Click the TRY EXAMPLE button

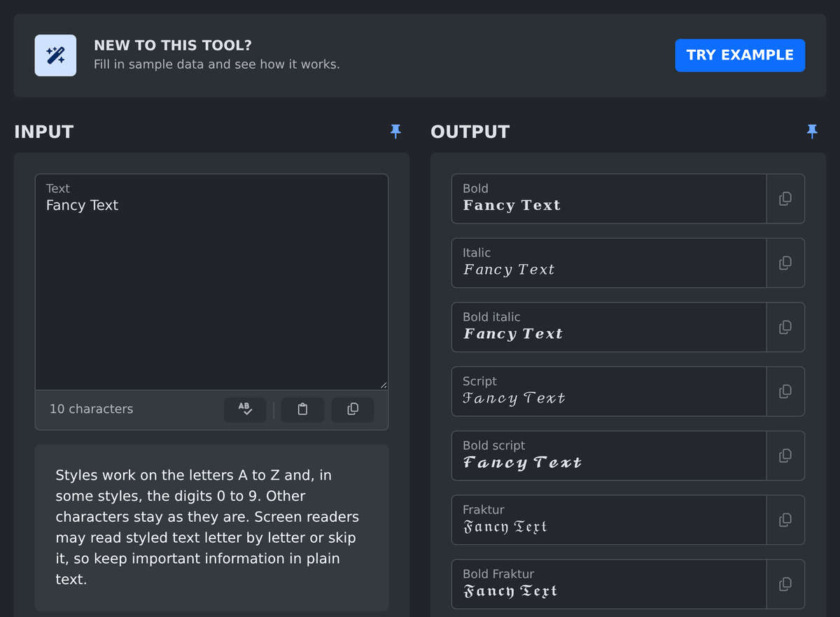pyautogui.click(x=740, y=55)
